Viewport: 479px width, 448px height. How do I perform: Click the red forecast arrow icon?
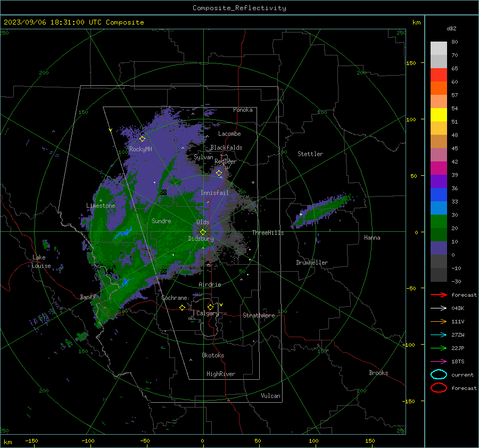439,295
